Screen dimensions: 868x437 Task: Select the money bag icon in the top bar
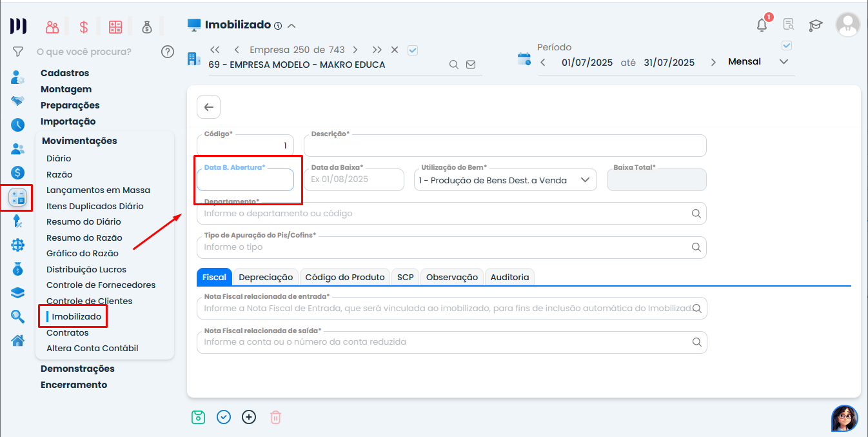145,26
